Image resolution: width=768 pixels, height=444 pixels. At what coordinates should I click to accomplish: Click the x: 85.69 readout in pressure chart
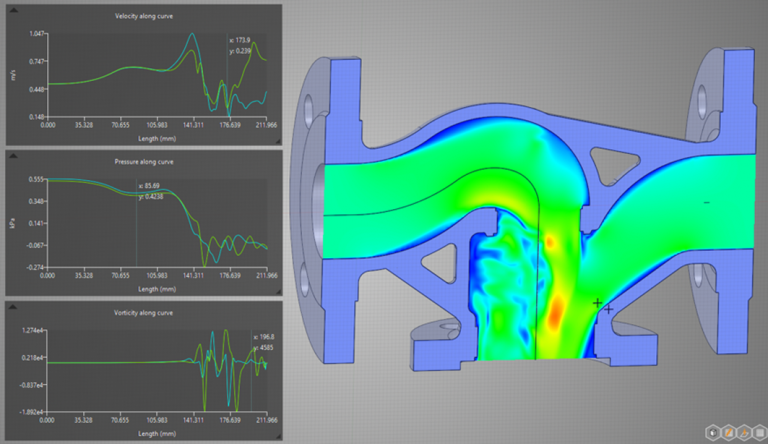point(149,186)
